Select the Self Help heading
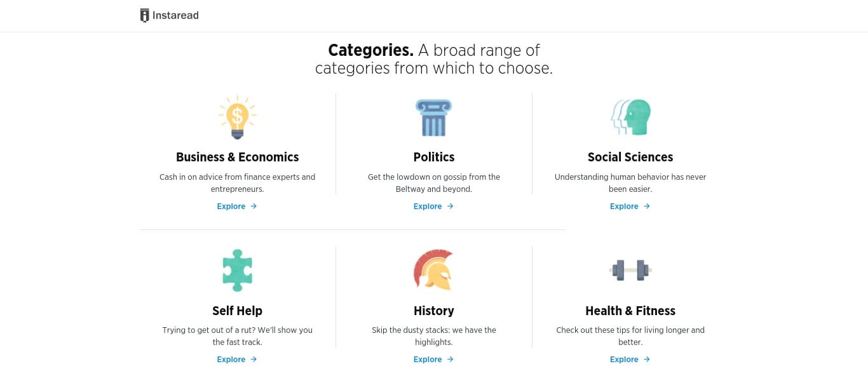This screenshot has height=392, width=868. [x=237, y=311]
